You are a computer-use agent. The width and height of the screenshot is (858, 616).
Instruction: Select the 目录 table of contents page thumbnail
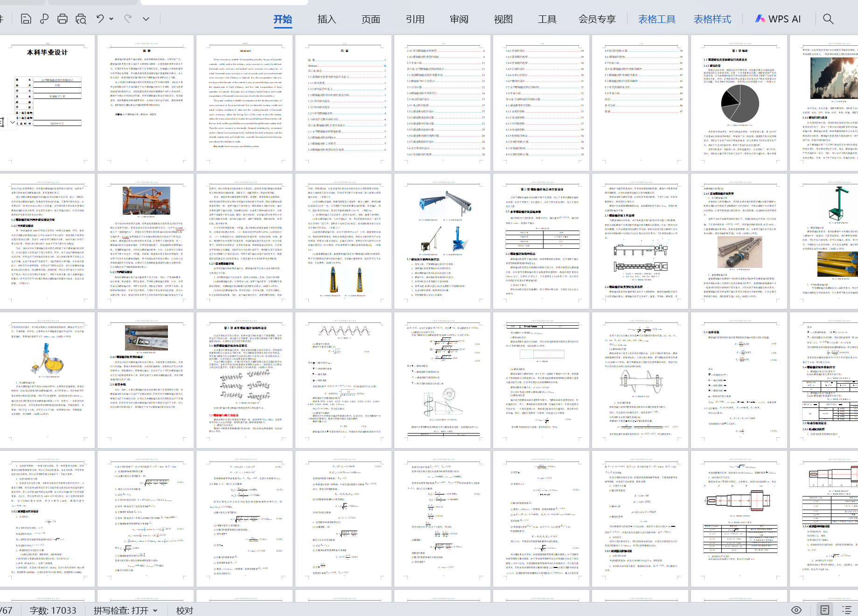coord(344,103)
